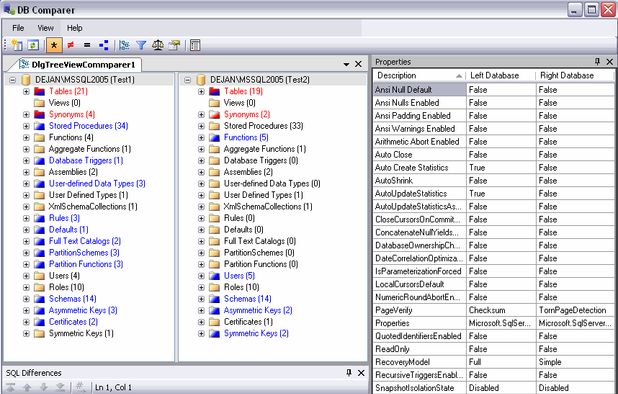The height and width of the screenshot is (394, 618).
Task: Select PartitionSchemes (3) tree item
Action: point(84,253)
